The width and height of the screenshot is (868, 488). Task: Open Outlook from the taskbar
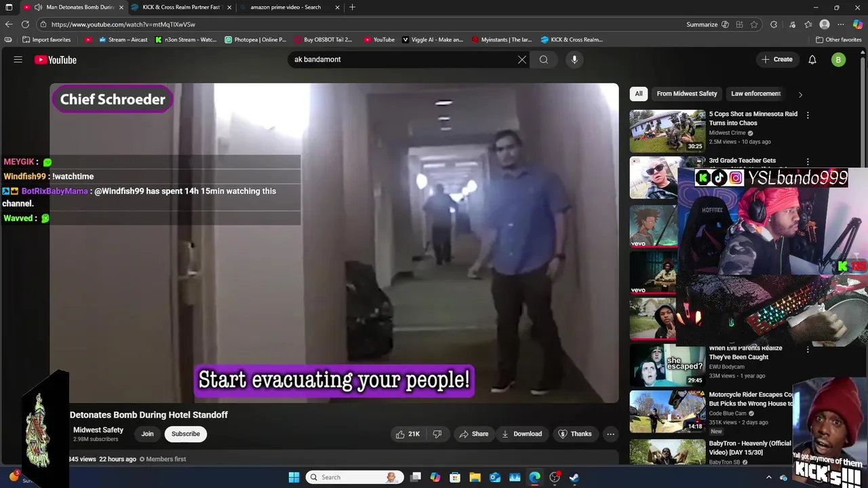pyautogui.click(x=495, y=477)
